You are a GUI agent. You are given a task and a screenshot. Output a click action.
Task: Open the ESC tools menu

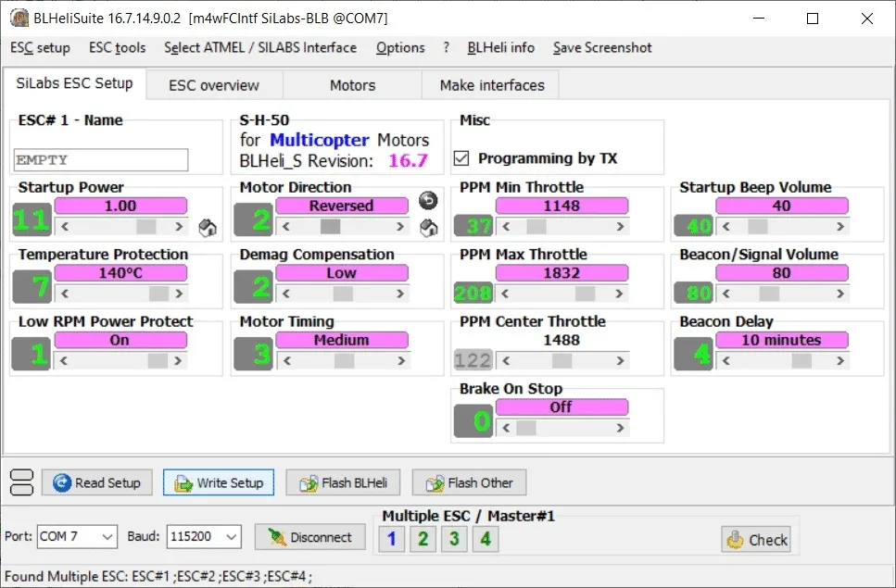[x=117, y=48]
